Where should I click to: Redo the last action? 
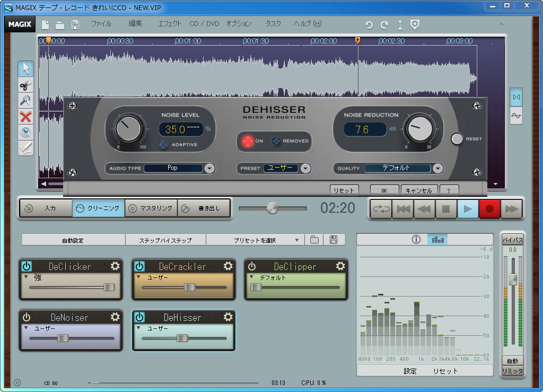pos(384,25)
